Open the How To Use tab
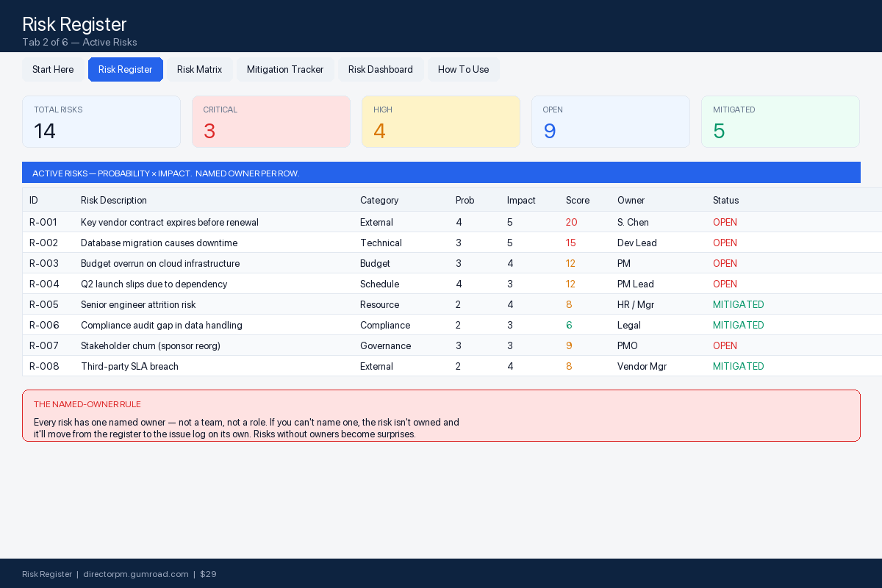The width and height of the screenshot is (882, 588). [464, 70]
